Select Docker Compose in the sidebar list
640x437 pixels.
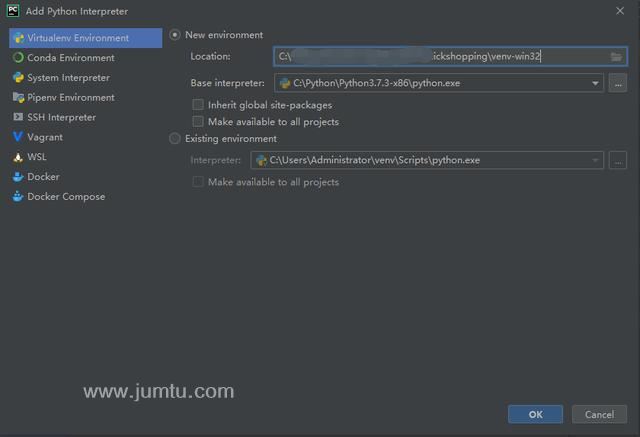pos(86,196)
